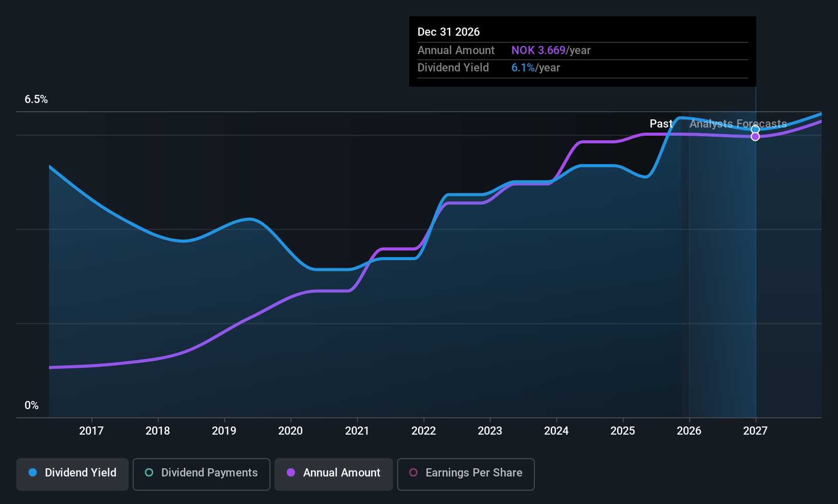
Task: Click the Annual Amount legend button
Action: click(333, 474)
